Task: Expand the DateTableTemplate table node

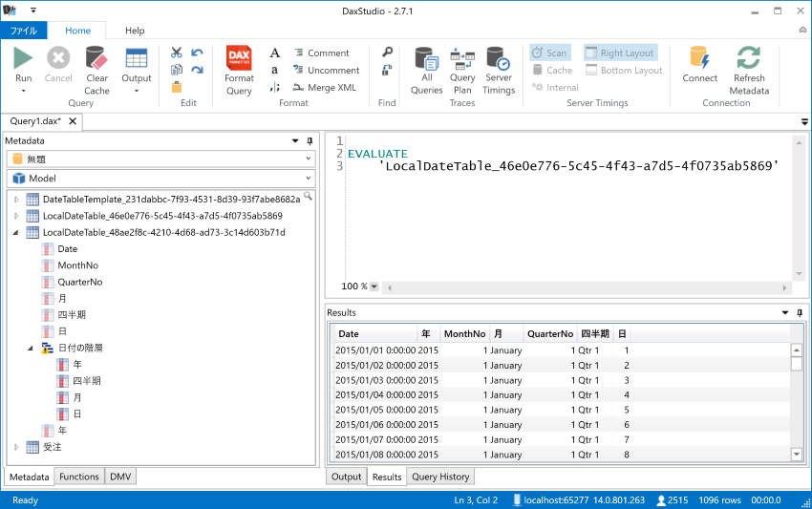Action: 16,200
